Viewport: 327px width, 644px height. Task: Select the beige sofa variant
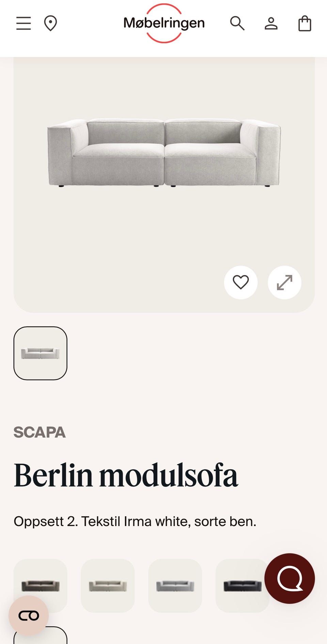click(x=108, y=586)
